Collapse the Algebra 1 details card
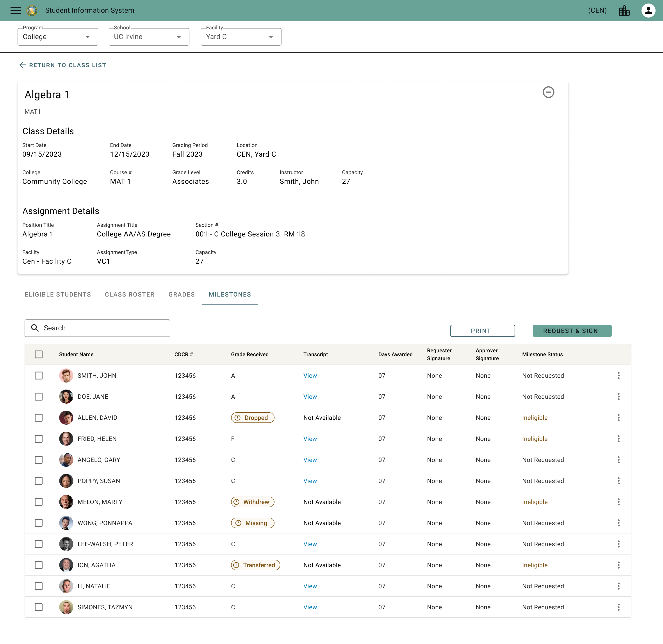This screenshot has width=663, height=644. click(x=548, y=92)
